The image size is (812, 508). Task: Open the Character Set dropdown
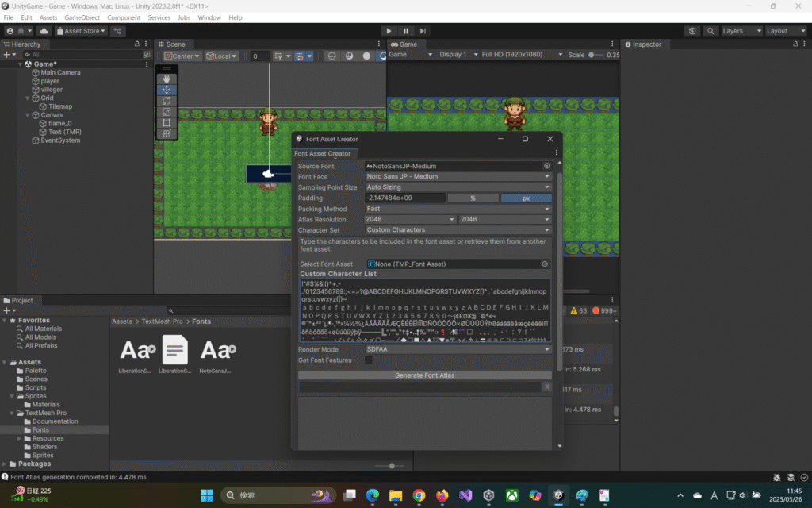[x=458, y=229]
